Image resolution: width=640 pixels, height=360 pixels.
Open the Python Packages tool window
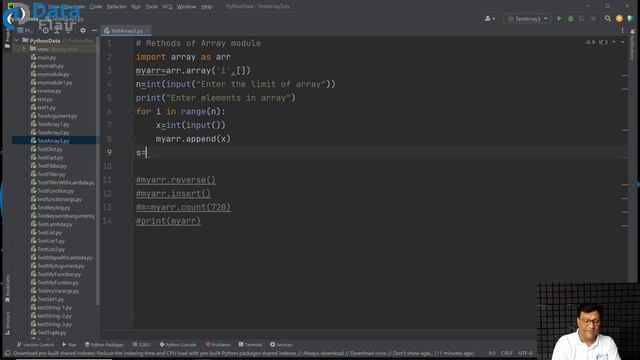pyautogui.click(x=104, y=345)
